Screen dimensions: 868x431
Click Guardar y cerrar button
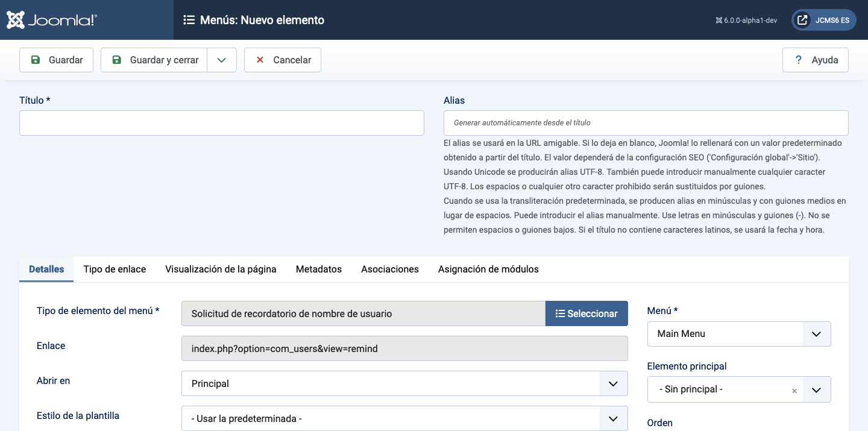pyautogui.click(x=154, y=60)
